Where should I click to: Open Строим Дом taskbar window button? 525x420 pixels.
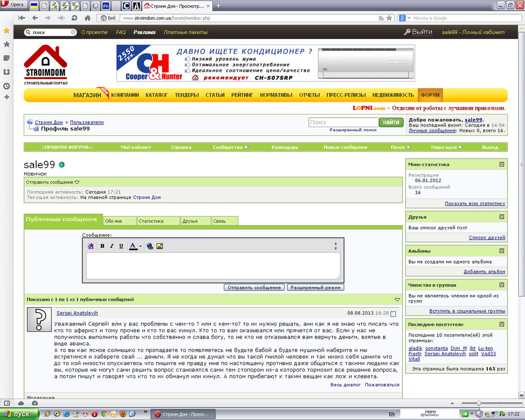click(x=183, y=414)
